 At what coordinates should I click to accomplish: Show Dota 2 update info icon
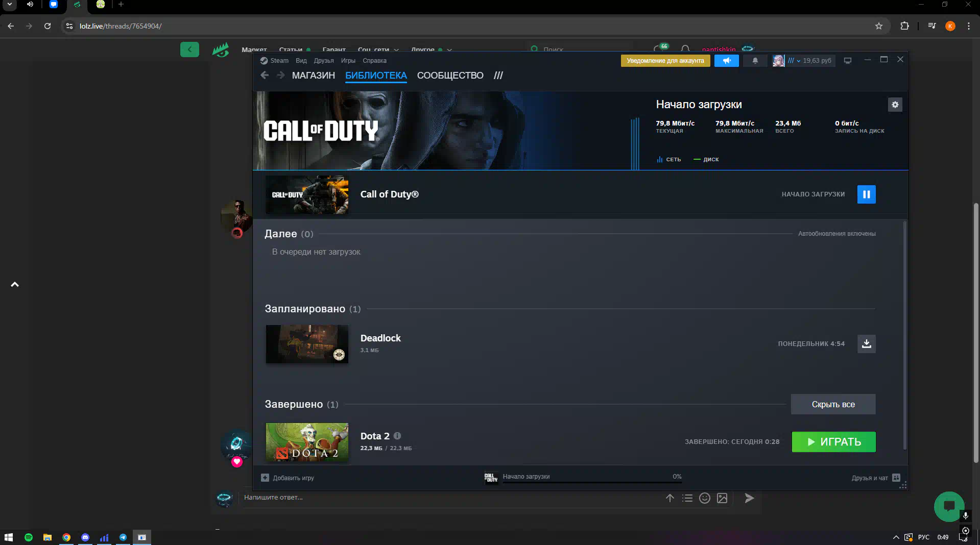tap(397, 436)
